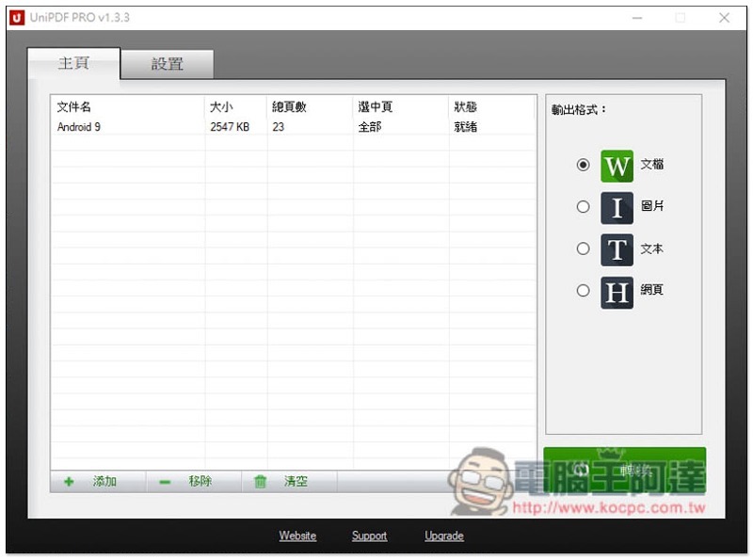
Task: Choose the 文檔 radio button
Action: point(583,165)
